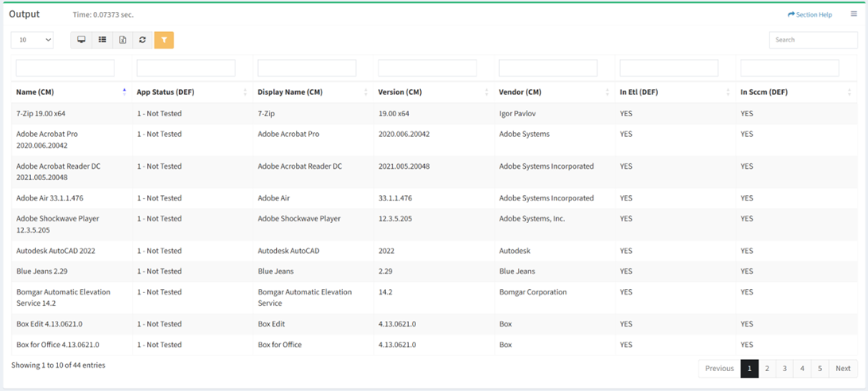The width and height of the screenshot is (868, 391).
Task: Click the monitor display view icon
Action: point(81,40)
